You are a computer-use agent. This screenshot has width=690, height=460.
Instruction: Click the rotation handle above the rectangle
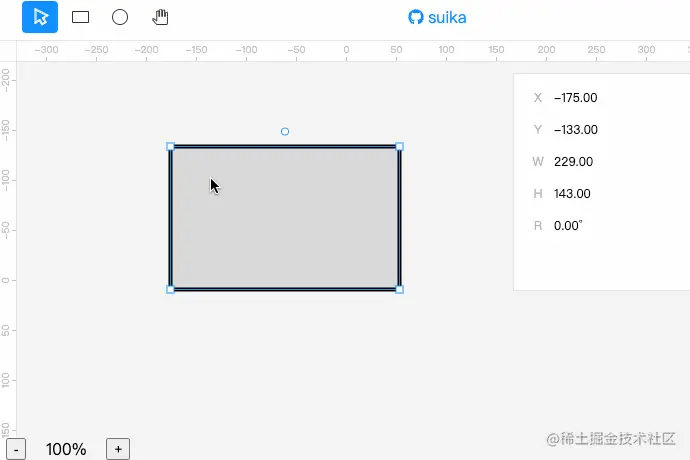pyautogui.click(x=285, y=132)
